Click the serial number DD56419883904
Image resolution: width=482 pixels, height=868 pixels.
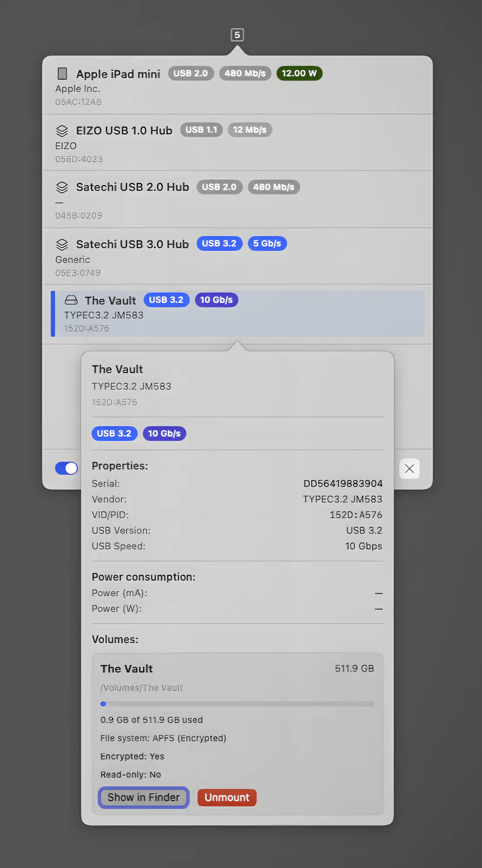click(x=343, y=483)
